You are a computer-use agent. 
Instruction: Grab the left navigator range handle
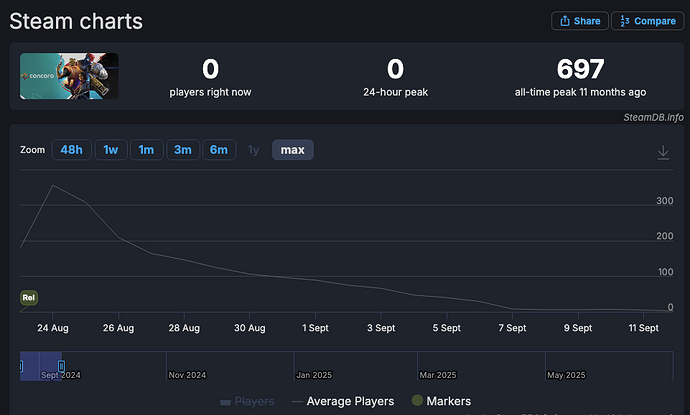pos(21,366)
